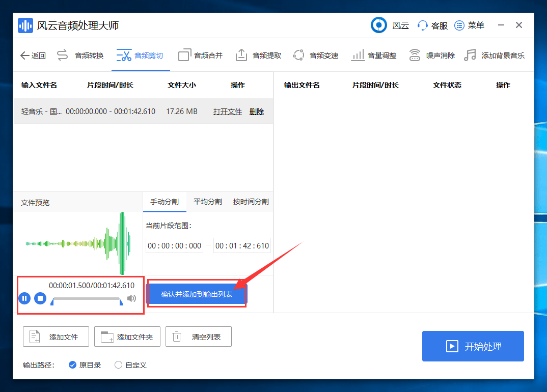Open the 音频变速 speed tool

click(x=316, y=55)
